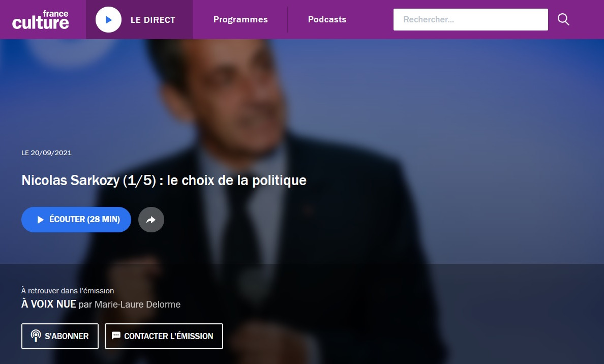Viewport: 604px width, 364px height.
Task: Open the À VOIX NUE show page
Action: [49, 304]
